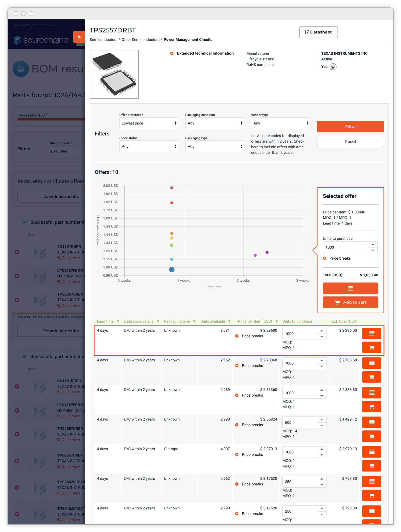Open the Datasheet for TPS2557DRBT

pos(318,32)
